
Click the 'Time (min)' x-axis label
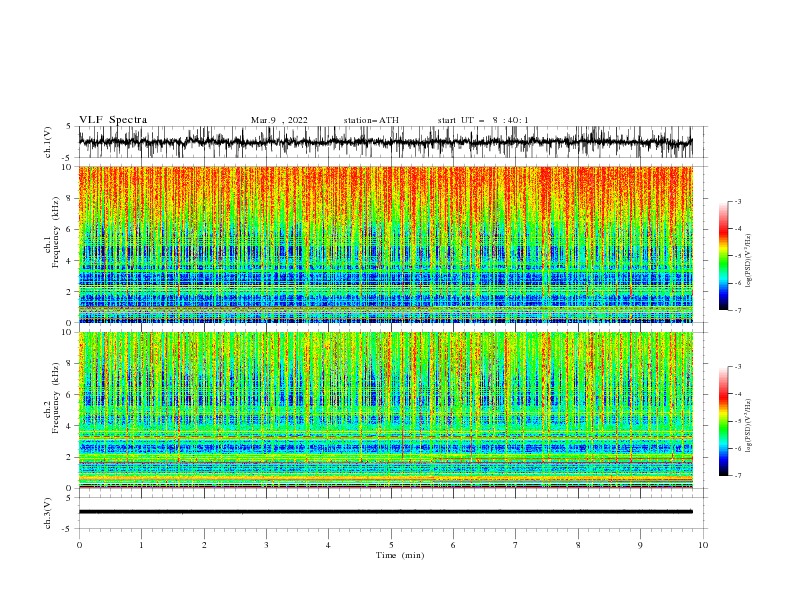pos(400,555)
